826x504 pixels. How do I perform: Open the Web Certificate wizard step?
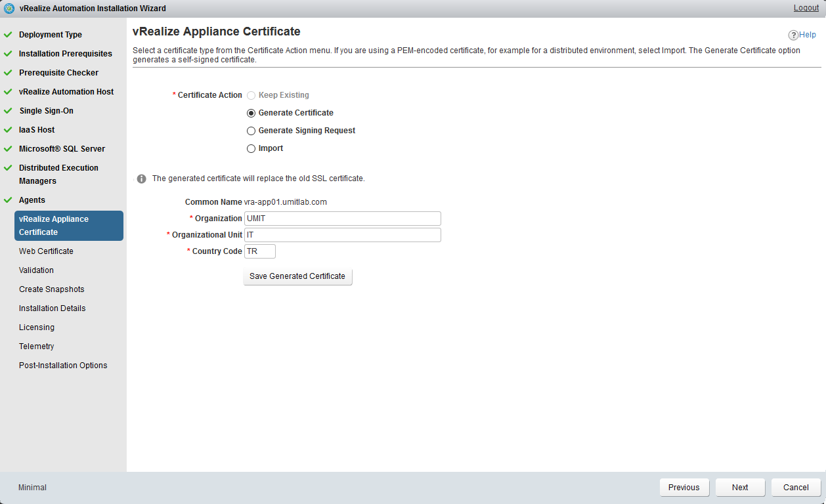pos(46,251)
